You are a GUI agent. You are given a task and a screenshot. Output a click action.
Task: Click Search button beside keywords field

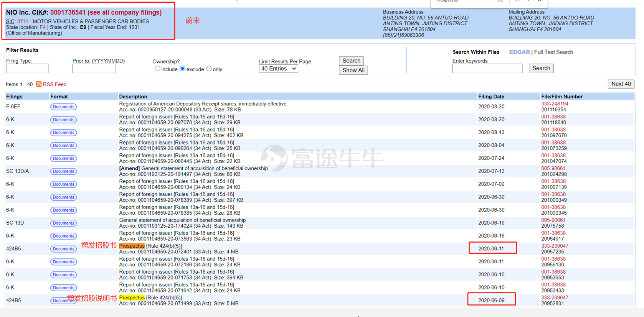tap(541, 68)
